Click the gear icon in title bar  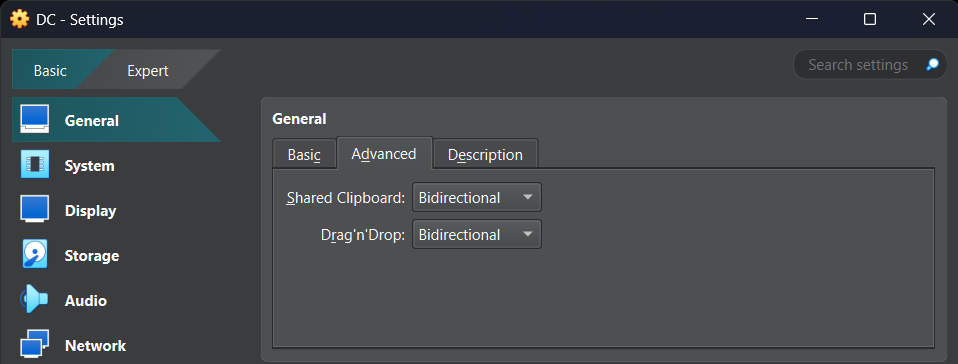coord(20,20)
